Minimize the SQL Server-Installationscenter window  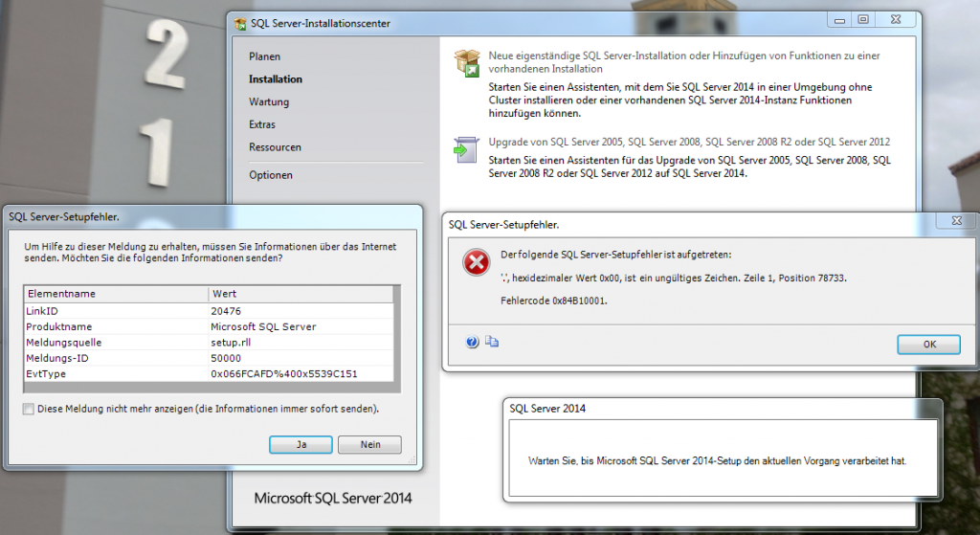pos(839,19)
